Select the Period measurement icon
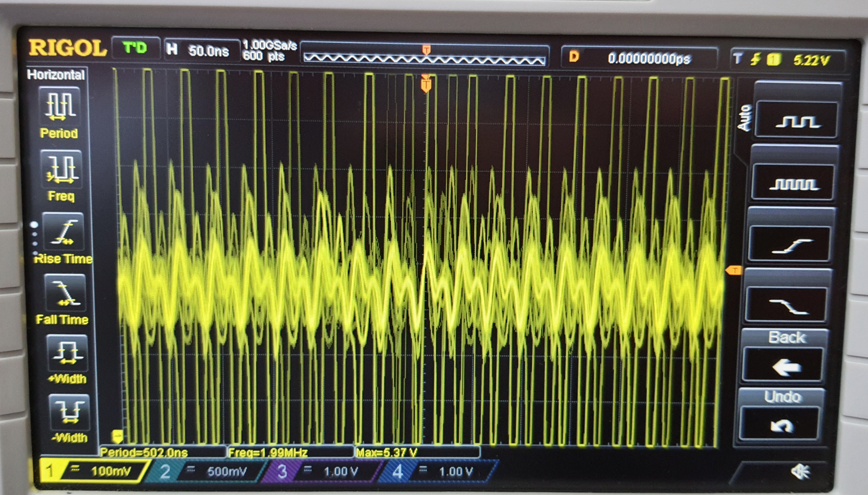 (x=60, y=106)
